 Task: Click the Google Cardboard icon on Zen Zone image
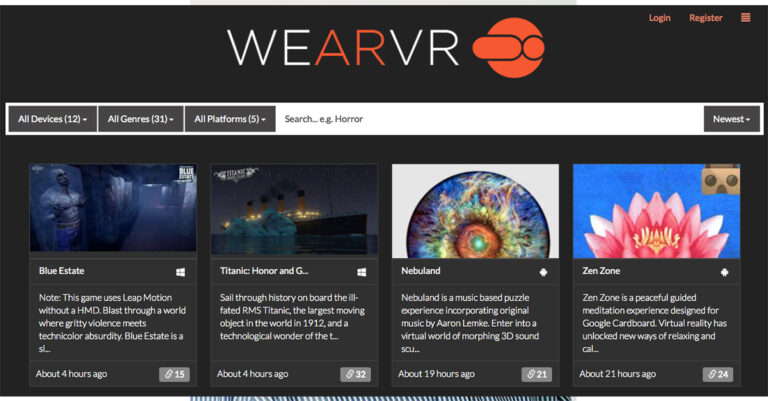tap(720, 179)
